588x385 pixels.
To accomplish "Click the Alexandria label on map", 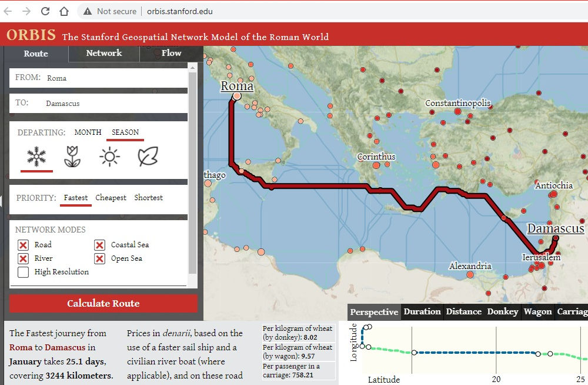I will 470,266.
